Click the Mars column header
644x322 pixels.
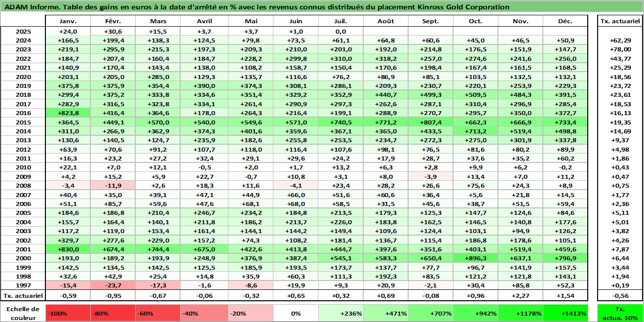pyautogui.click(x=158, y=21)
